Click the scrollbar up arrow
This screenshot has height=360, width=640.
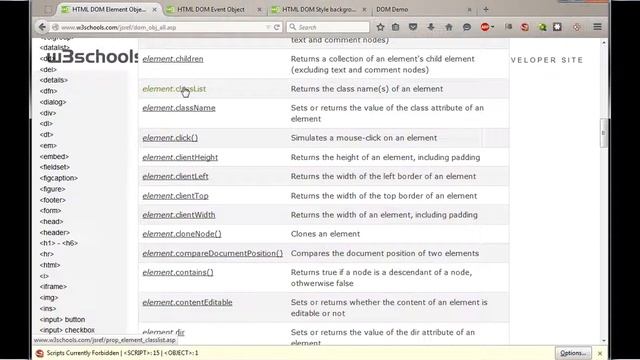pos(604,42)
